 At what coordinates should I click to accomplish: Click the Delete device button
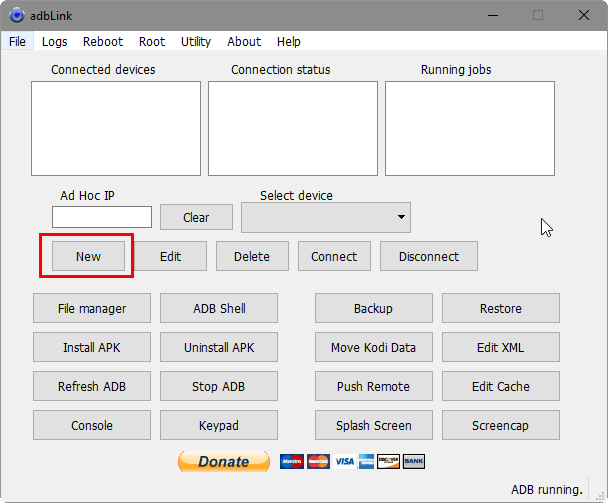tap(252, 256)
